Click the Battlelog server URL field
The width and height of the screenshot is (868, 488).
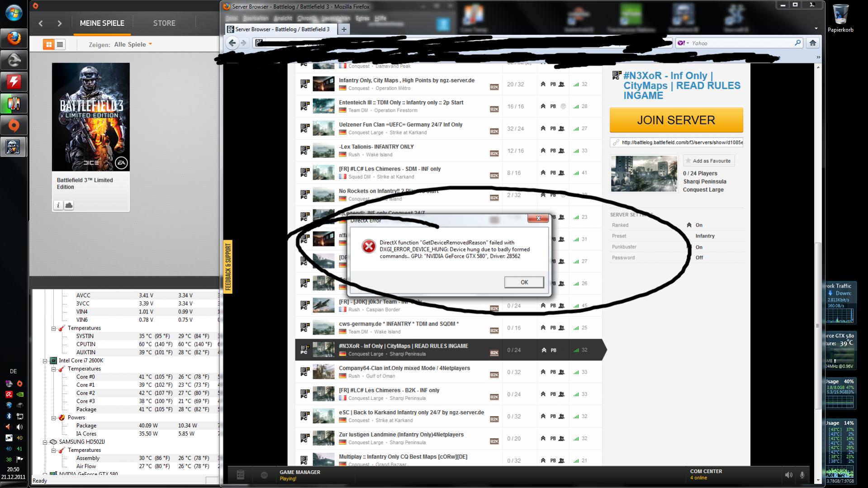(x=676, y=142)
